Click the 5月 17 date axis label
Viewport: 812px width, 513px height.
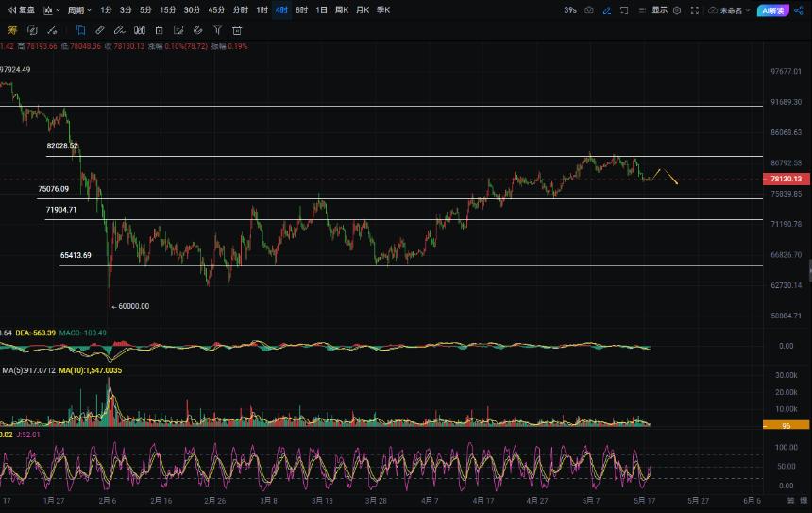click(x=644, y=501)
